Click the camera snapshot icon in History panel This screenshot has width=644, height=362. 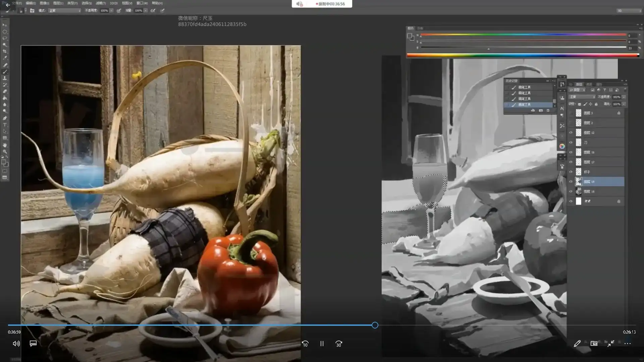click(541, 111)
